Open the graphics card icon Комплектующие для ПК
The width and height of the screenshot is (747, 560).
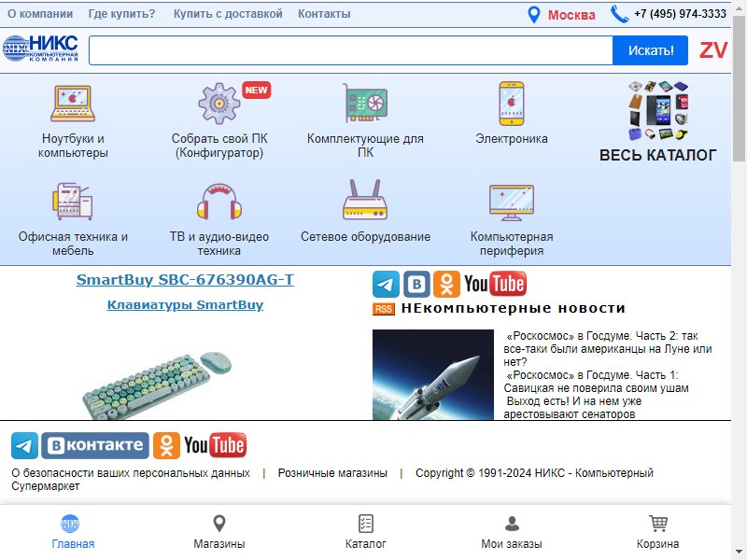click(x=365, y=104)
